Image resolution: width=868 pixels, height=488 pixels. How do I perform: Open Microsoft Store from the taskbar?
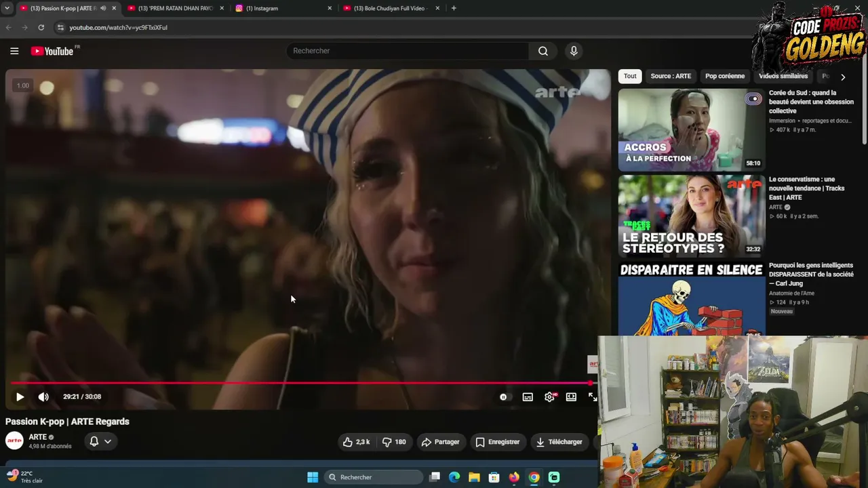pyautogui.click(x=494, y=477)
